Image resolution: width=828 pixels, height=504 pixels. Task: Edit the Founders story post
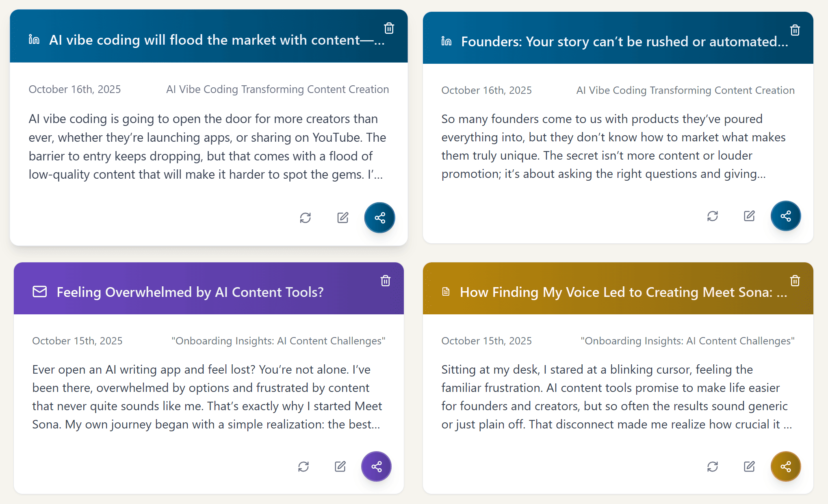pos(749,216)
